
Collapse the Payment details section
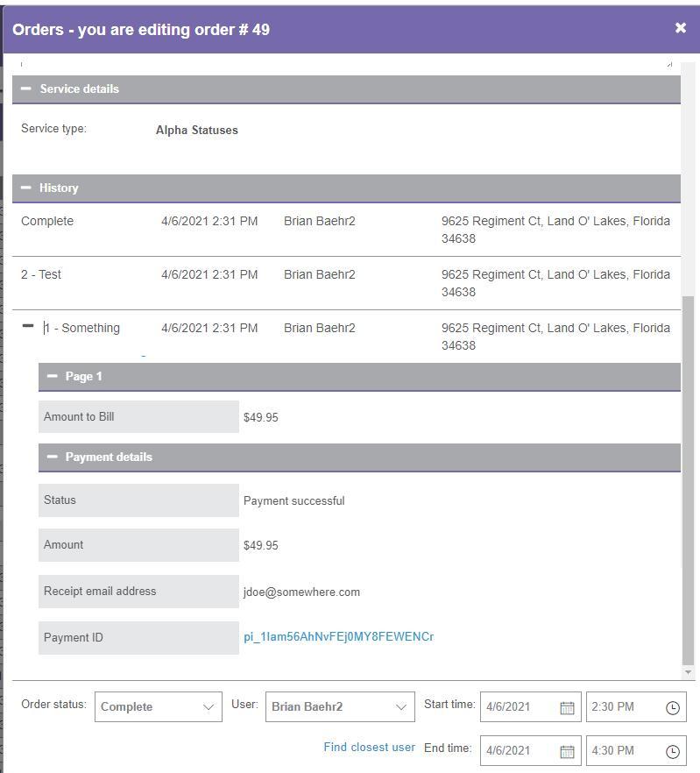[x=53, y=457]
